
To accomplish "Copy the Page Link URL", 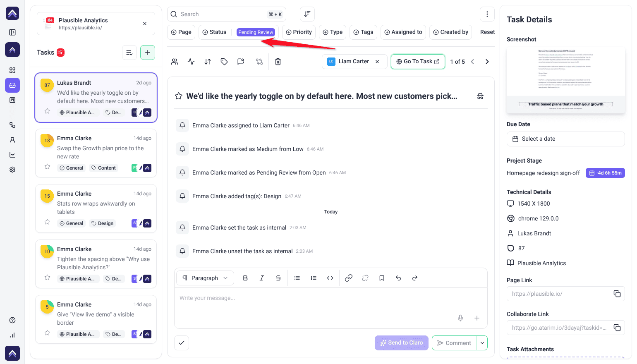I will [x=617, y=294].
